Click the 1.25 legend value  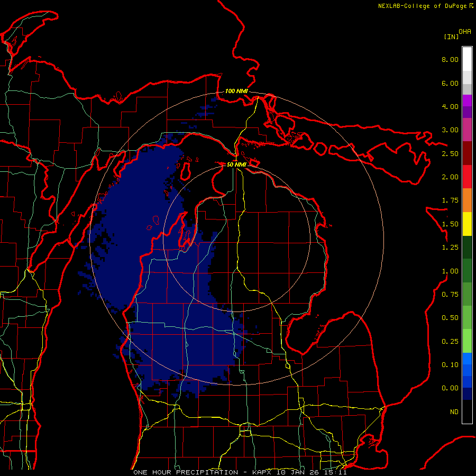click(x=450, y=248)
